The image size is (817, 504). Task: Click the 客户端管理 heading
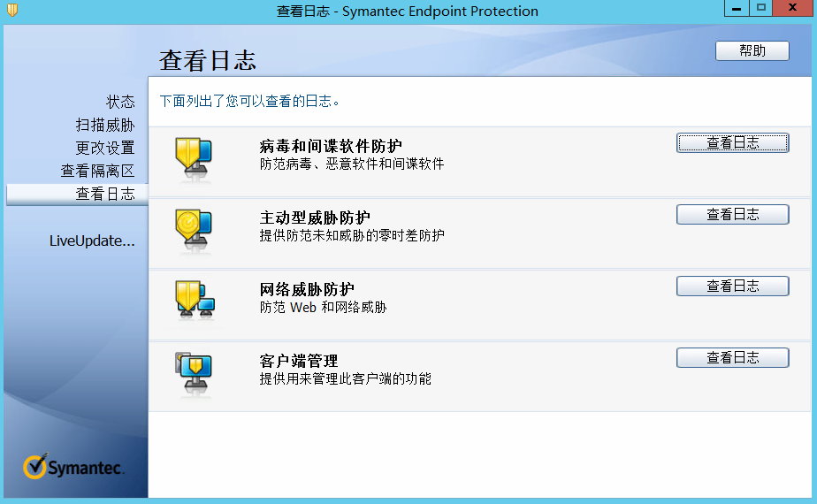pos(299,361)
